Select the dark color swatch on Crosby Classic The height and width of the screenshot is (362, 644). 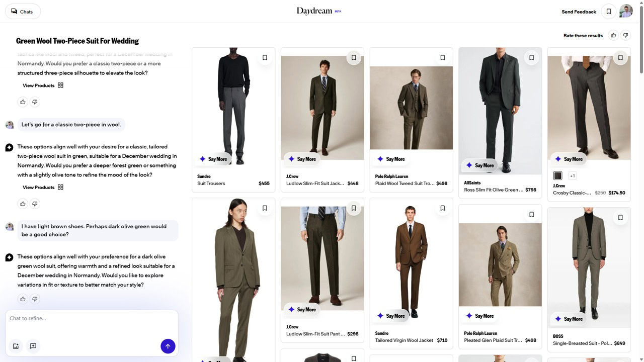[557, 175]
